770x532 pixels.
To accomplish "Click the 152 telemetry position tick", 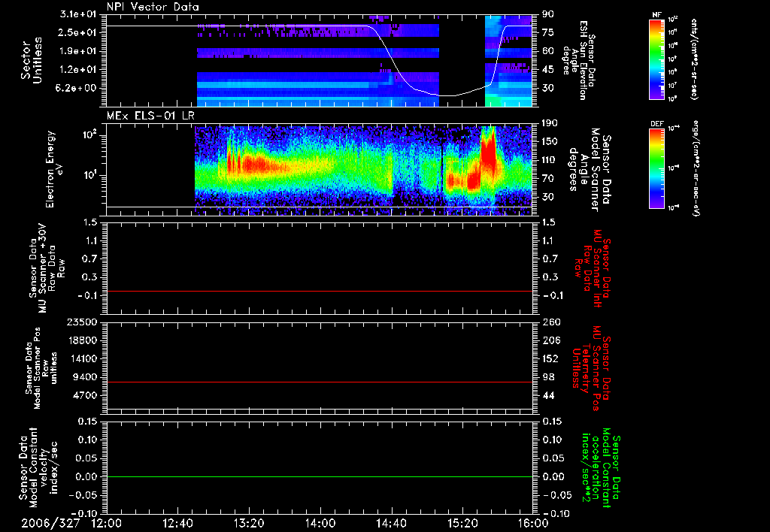I will [550, 358].
